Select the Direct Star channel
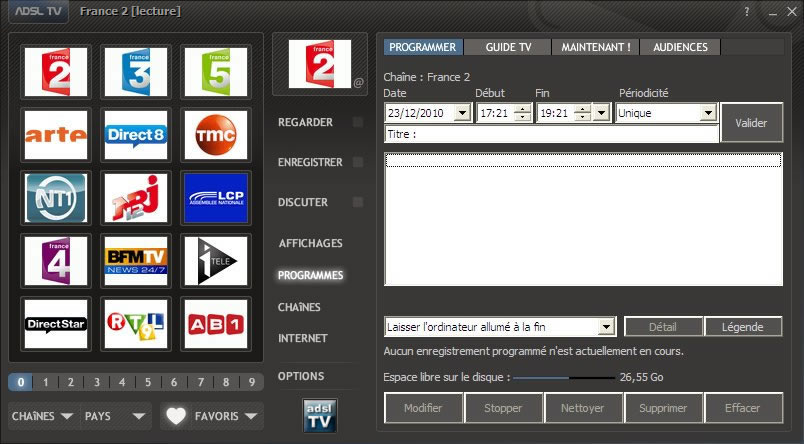804x444 pixels. [56, 324]
